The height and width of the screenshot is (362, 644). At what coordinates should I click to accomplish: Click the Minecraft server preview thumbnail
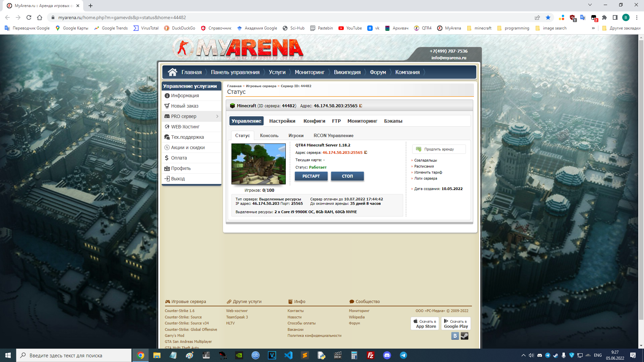coord(258,164)
